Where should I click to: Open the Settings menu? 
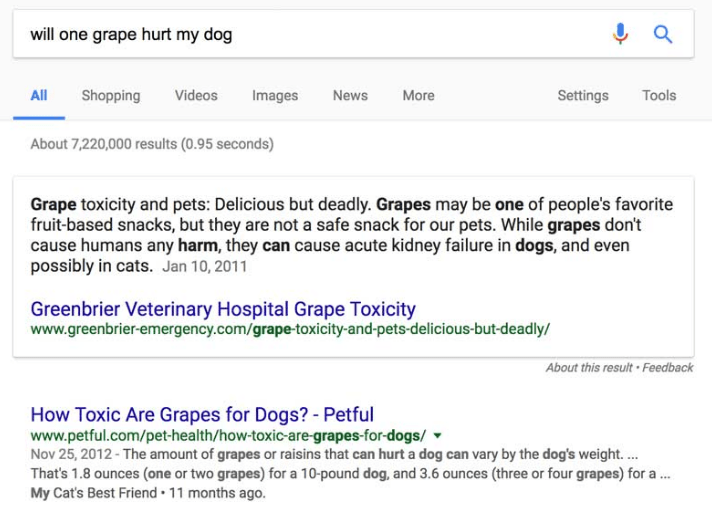point(583,96)
